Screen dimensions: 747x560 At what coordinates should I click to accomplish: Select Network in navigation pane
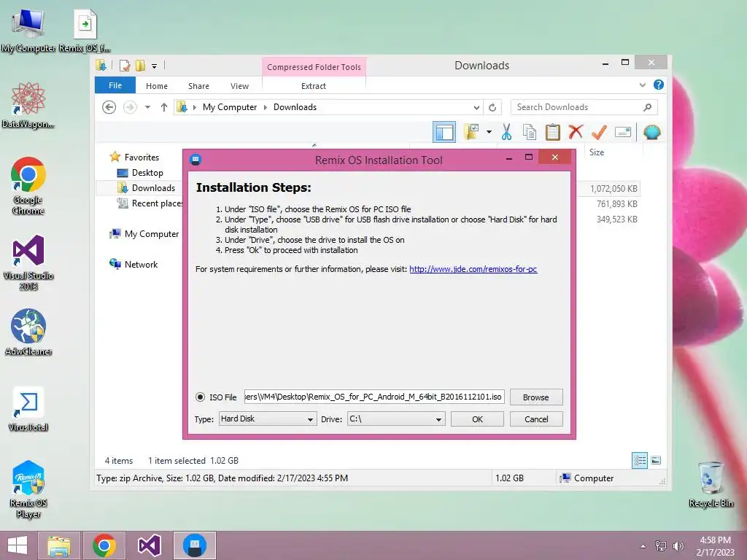point(141,264)
